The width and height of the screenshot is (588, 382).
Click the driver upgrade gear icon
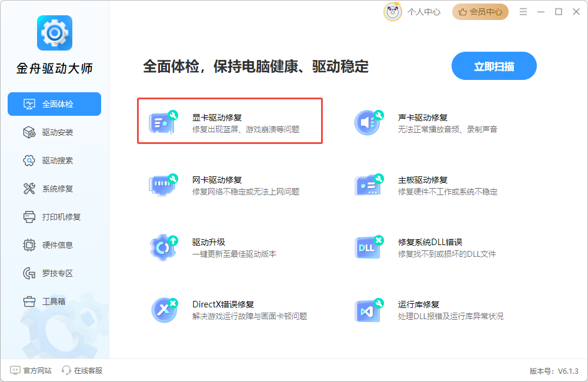pos(163,247)
